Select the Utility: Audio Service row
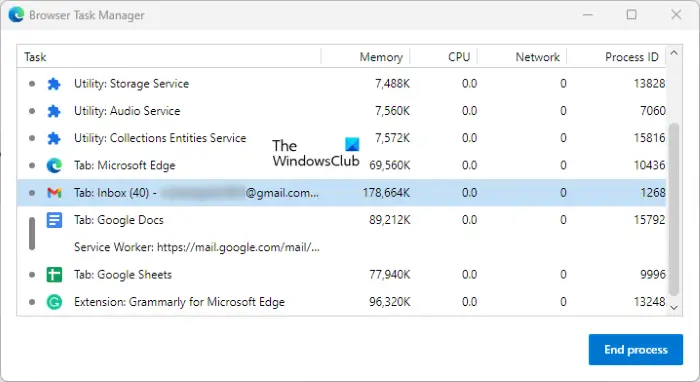 (342, 111)
